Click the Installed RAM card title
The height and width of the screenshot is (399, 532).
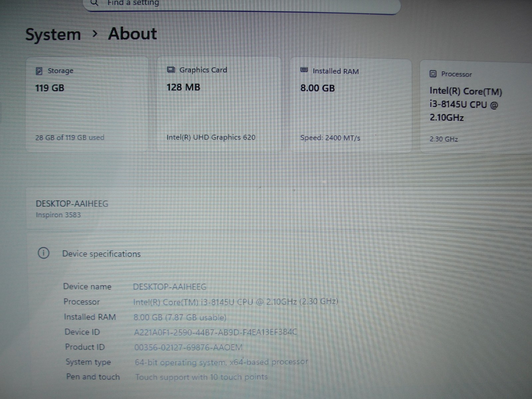pos(336,71)
